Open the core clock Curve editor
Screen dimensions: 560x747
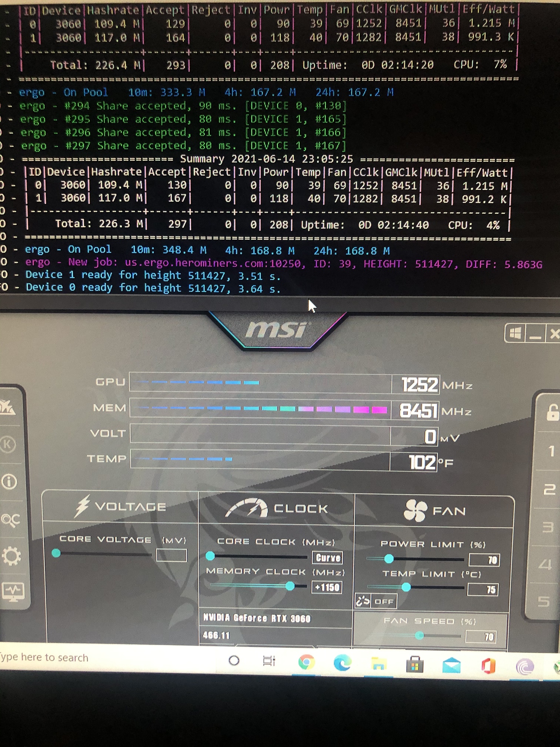pos(328,558)
